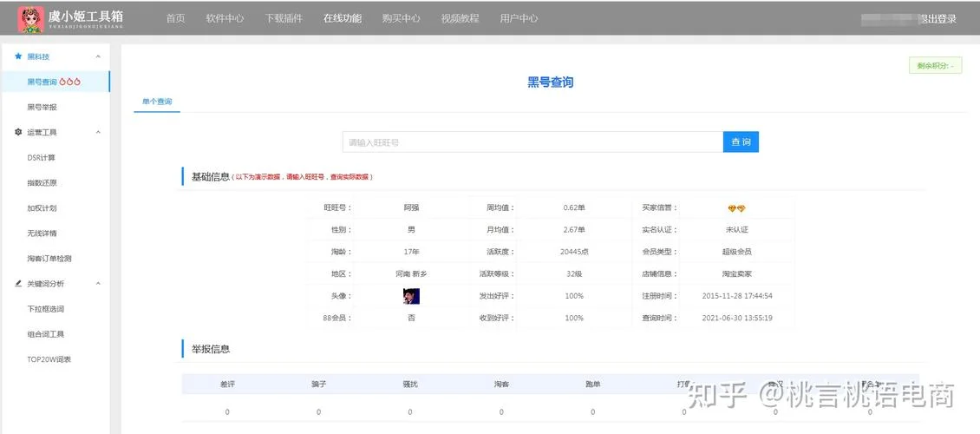
Task: Click the 店铺信息 value 淘宝卖家
Action: click(x=736, y=274)
